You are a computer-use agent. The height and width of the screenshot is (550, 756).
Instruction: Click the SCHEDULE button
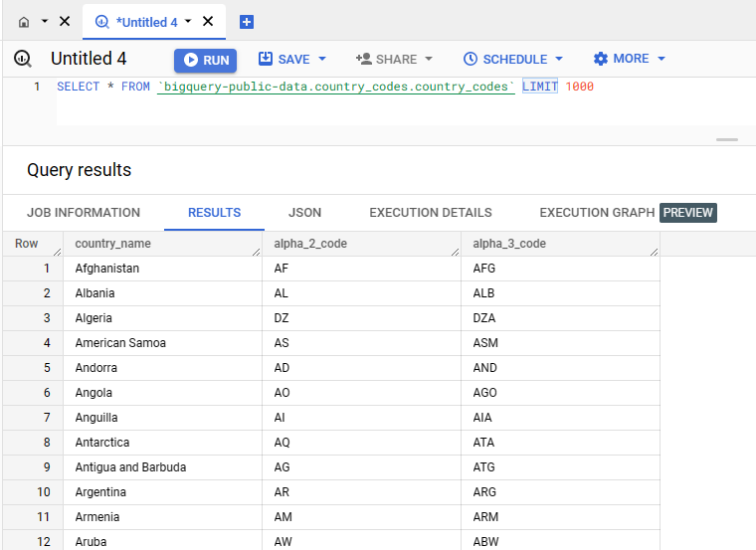[505, 60]
